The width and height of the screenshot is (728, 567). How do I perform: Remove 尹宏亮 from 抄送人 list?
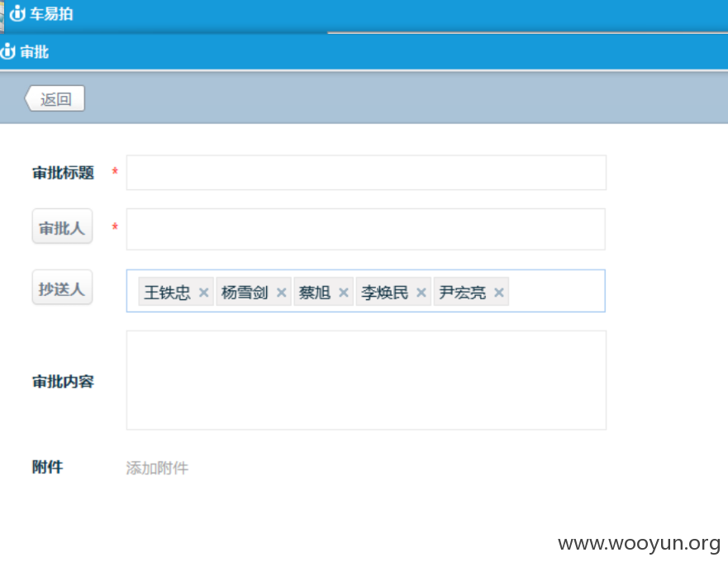pyautogui.click(x=499, y=292)
